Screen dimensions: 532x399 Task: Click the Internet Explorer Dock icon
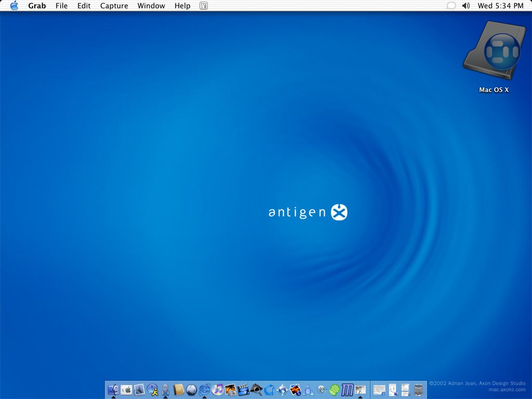click(204, 390)
